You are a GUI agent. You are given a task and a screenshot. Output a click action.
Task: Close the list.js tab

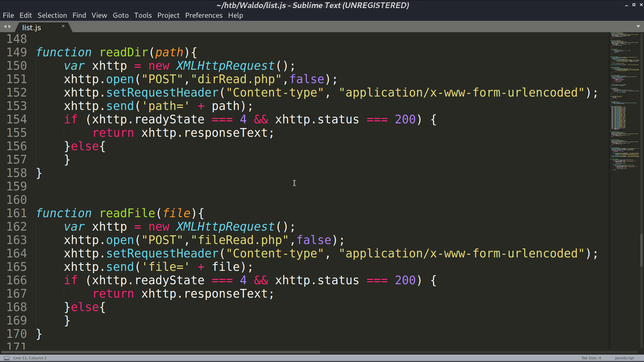point(63,26)
